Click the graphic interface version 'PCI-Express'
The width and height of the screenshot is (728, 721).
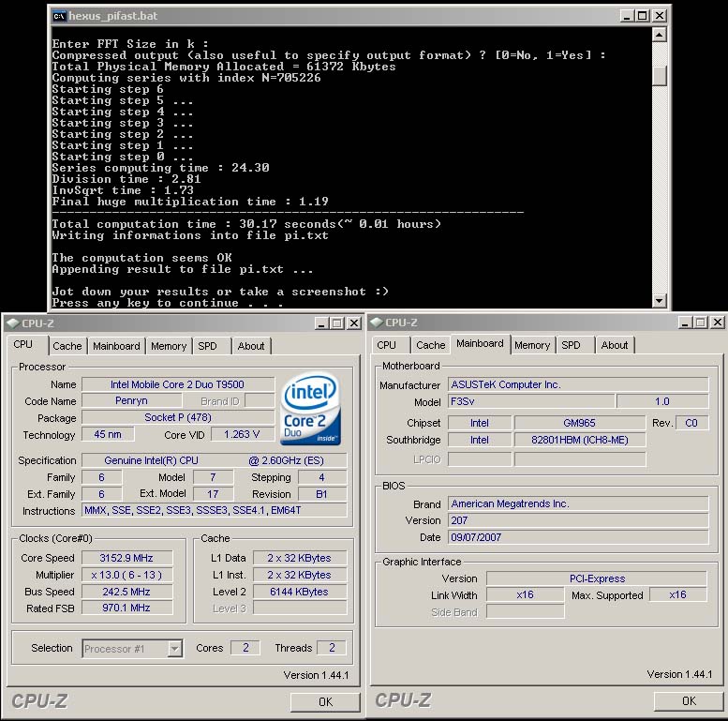tap(597, 578)
